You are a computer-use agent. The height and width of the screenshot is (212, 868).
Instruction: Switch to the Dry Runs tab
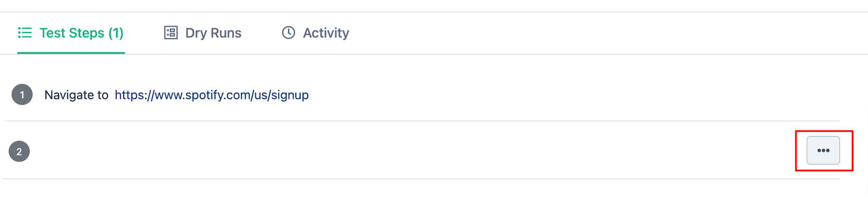[203, 33]
